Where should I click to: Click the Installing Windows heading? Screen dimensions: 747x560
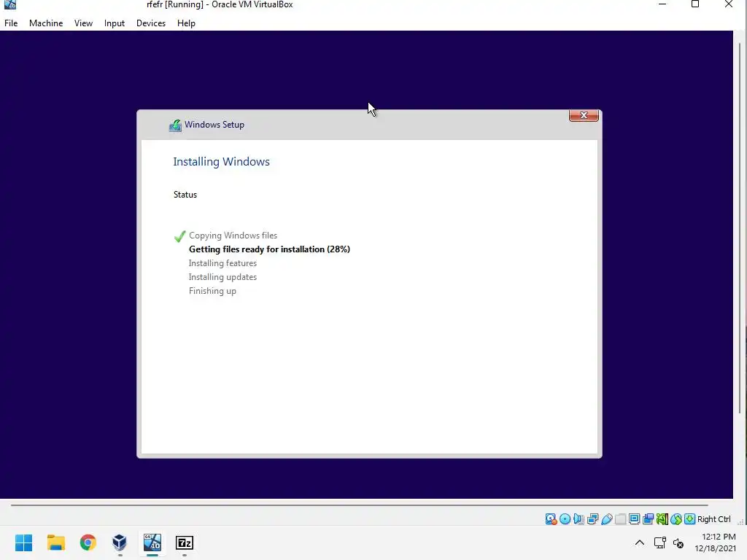click(221, 161)
